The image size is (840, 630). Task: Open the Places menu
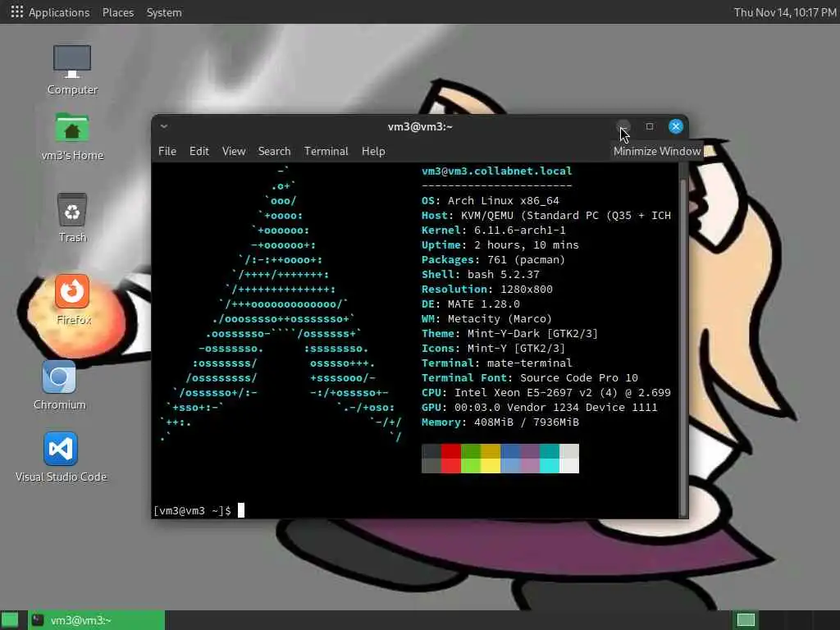[x=118, y=12]
